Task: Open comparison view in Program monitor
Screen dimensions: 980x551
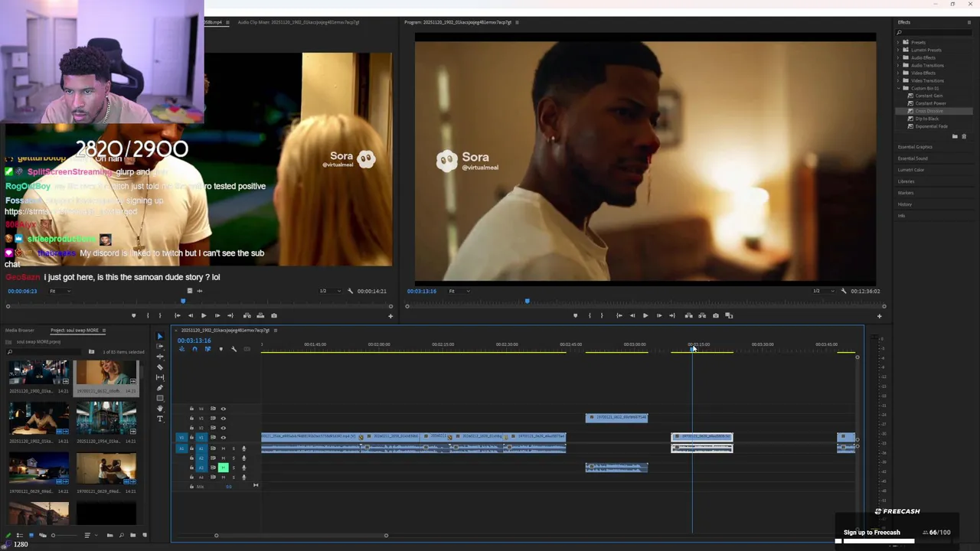Action: (x=729, y=315)
